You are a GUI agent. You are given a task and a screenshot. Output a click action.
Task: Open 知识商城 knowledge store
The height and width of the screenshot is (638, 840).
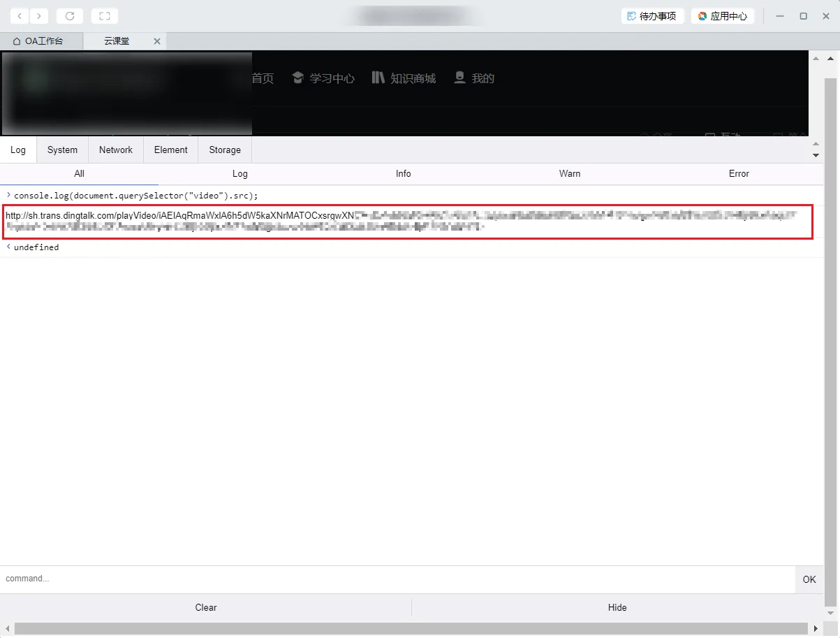pyautogui.click(x=404, y=78)
